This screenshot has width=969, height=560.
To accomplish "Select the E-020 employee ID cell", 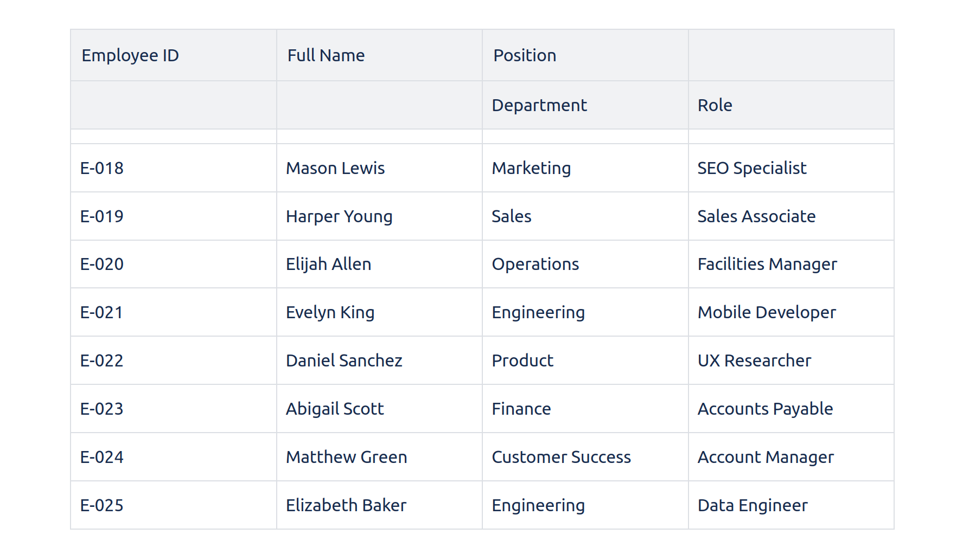I will pyautogui.click(x=102, y=264).
